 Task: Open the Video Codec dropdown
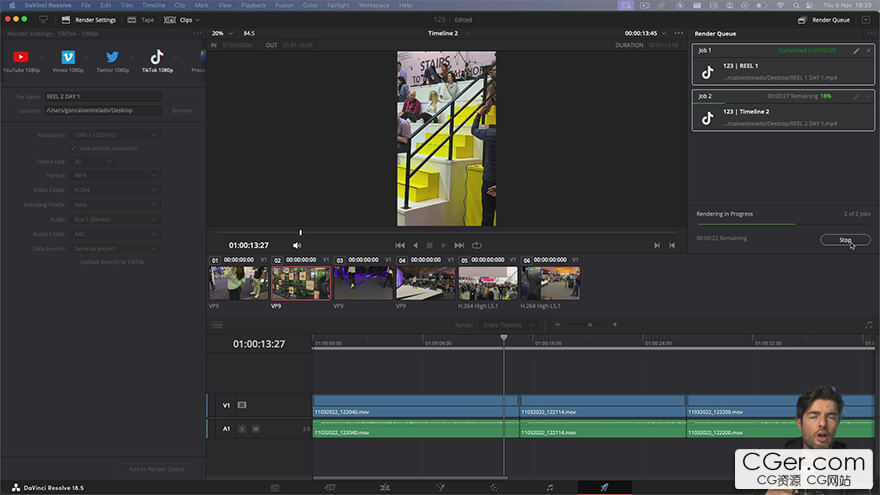[114, 190]
